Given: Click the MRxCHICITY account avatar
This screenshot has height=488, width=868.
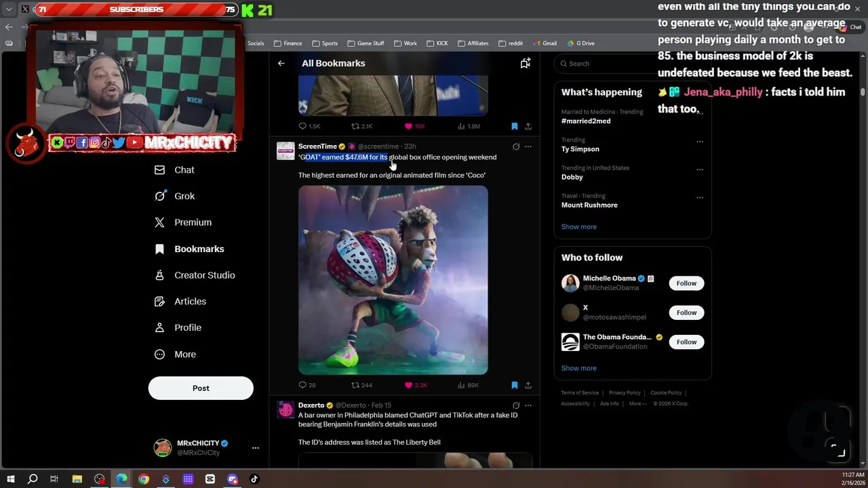Looking at the screenshot, I should pyautogui.click(x=163, y=448).
